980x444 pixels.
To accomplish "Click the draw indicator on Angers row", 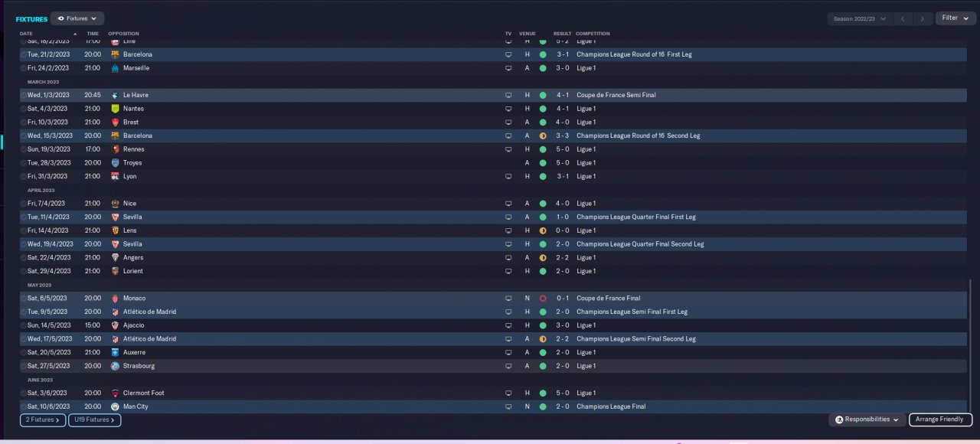I will click(x=543, y=258).
